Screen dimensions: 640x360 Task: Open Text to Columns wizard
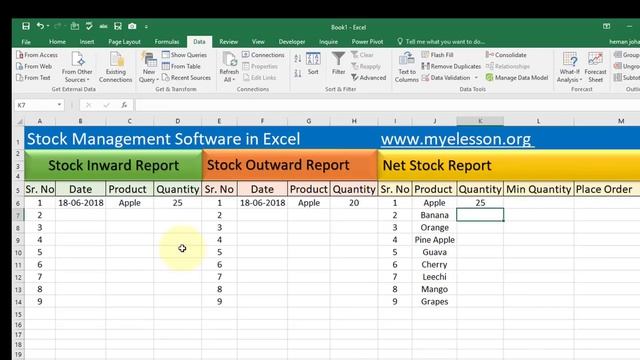407,67
